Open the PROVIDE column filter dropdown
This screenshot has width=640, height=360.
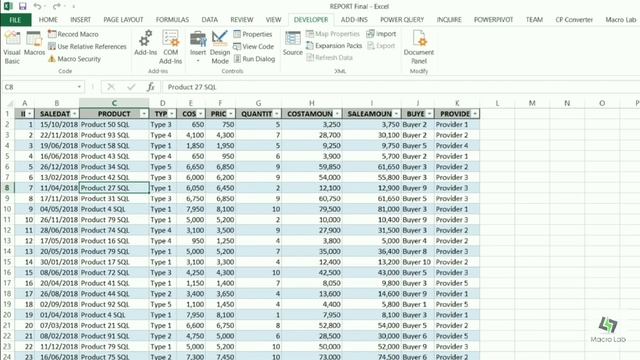click(x=475, y=114)
